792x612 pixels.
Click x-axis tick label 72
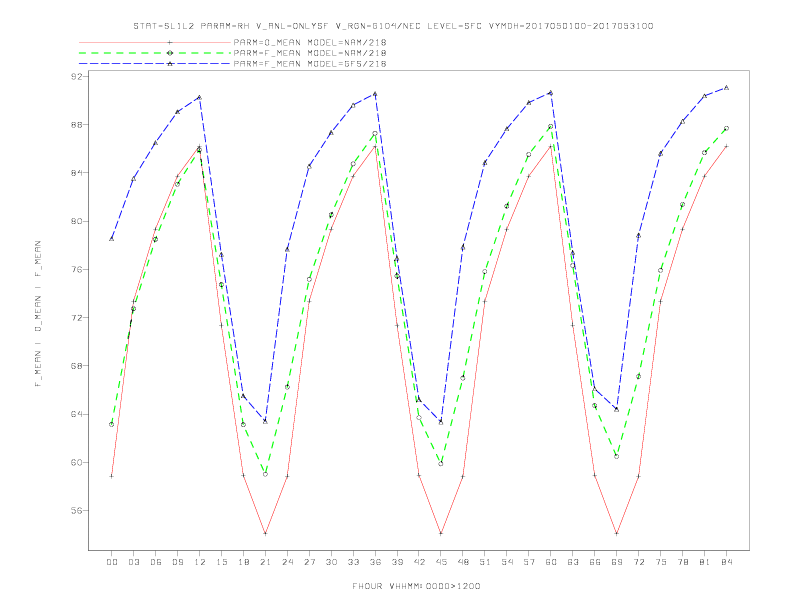(639, 562)
